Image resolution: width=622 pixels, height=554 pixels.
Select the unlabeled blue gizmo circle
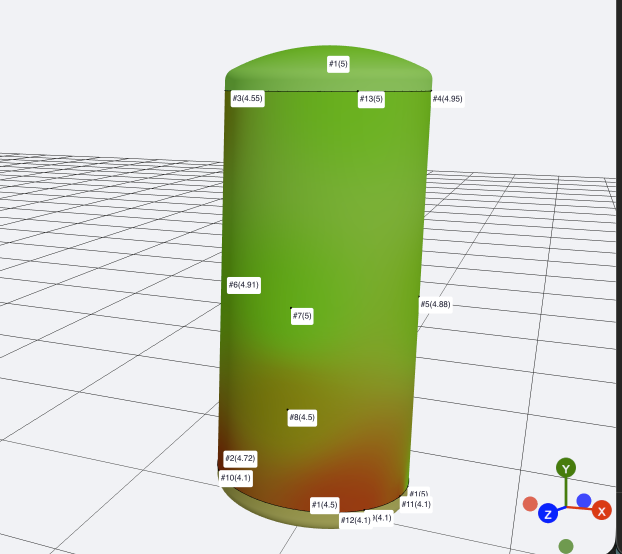click(583, 500)
